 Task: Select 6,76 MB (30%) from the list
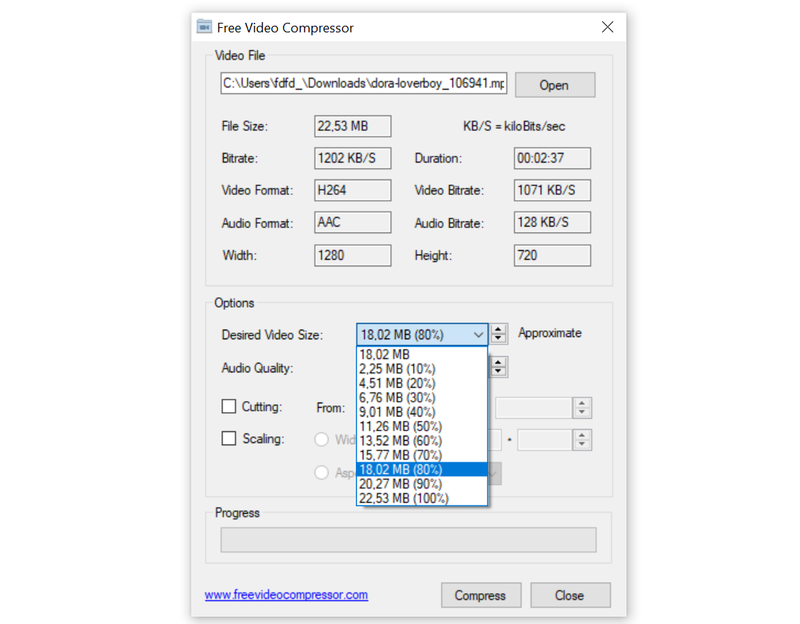pyautogui.click(x=422, y=397)
